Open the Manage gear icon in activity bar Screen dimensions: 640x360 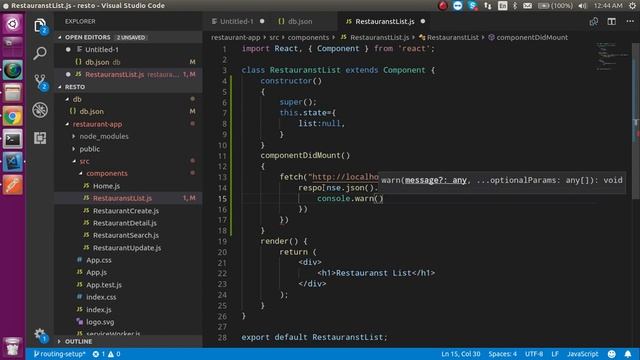(x=40, y=335)
